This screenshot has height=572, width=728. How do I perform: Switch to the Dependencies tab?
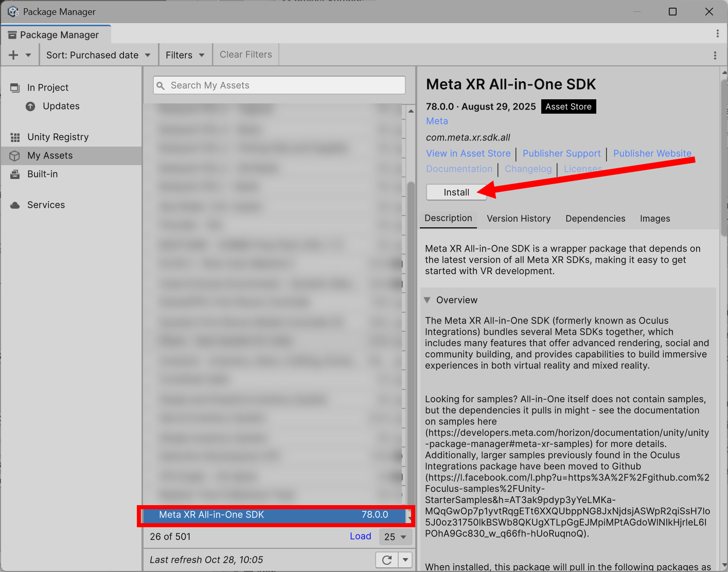click(595, 219)
